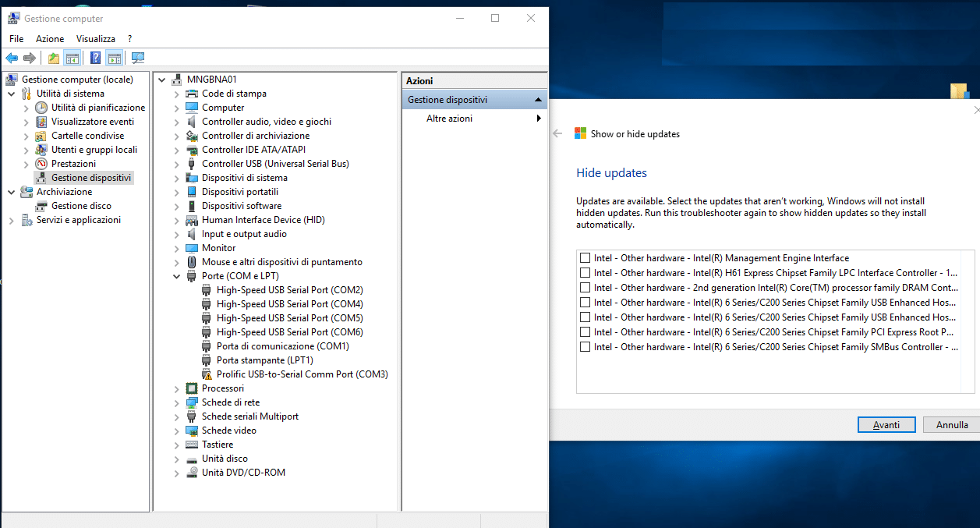Toggle the Show/Hide Console Tree toolbar icon

point(72,58)
